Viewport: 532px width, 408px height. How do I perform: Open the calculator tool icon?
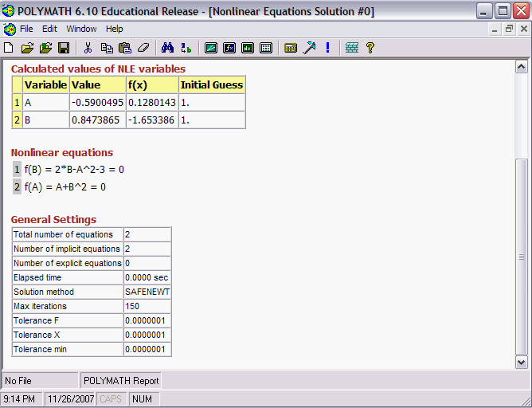(x=290, y=48)
